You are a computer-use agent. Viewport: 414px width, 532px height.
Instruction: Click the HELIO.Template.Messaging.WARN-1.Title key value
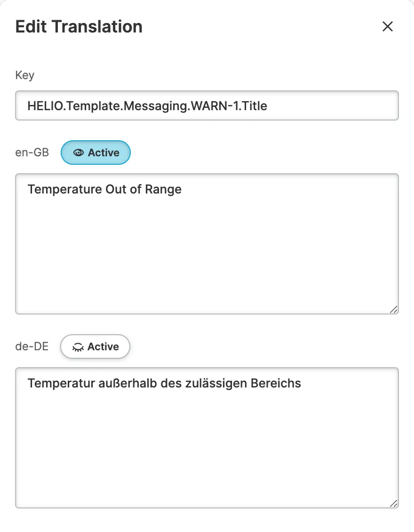[x=147, y=105]
